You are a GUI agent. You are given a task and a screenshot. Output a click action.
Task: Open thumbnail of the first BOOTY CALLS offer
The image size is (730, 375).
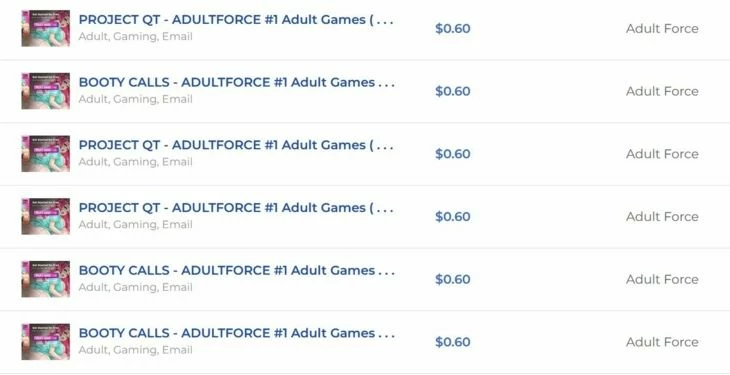pos(46,91)
